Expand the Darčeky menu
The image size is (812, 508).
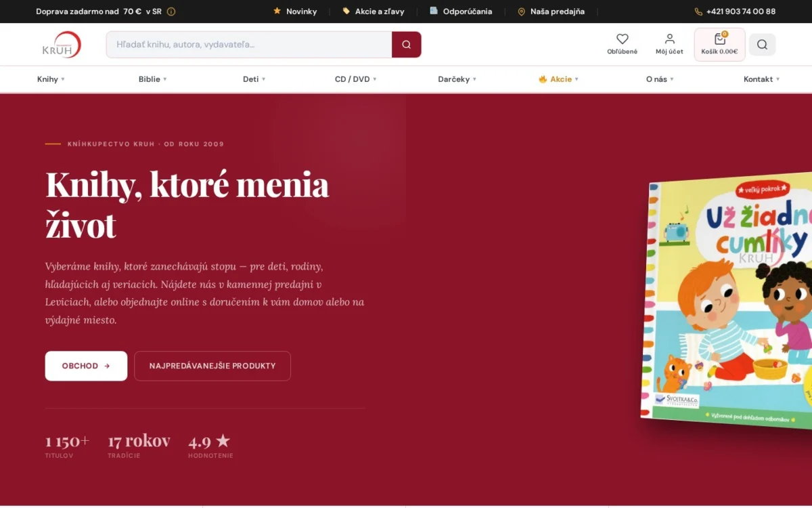pyautogui.click(x=457, y=79)
